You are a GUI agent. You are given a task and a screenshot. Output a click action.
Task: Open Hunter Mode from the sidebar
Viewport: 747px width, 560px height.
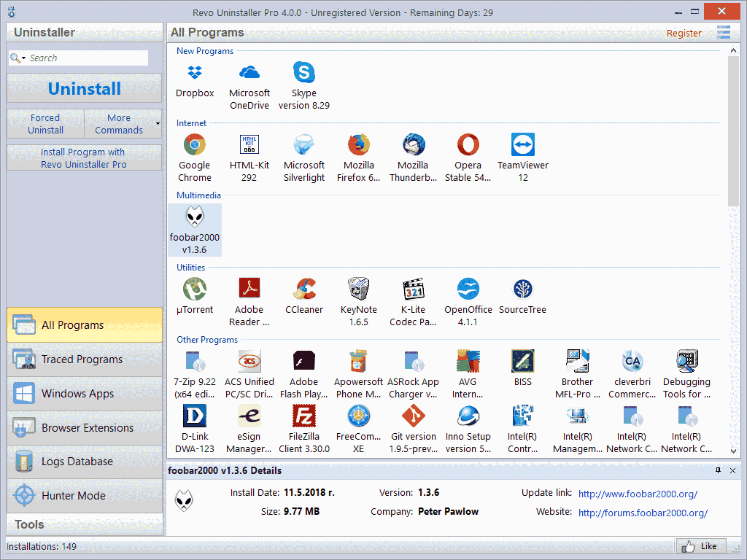(84, 495)
